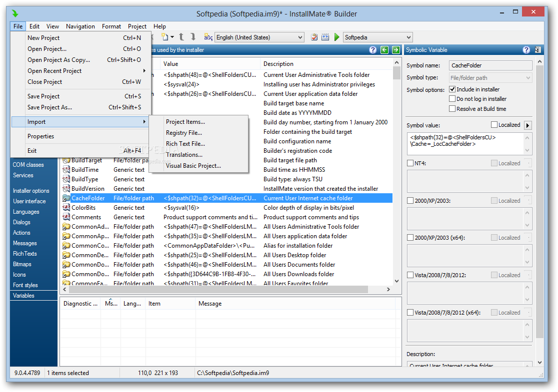This screenshot has height=392, width=558.
Task: Click the green back arrow navigation icon
Action: coord(384,50)
